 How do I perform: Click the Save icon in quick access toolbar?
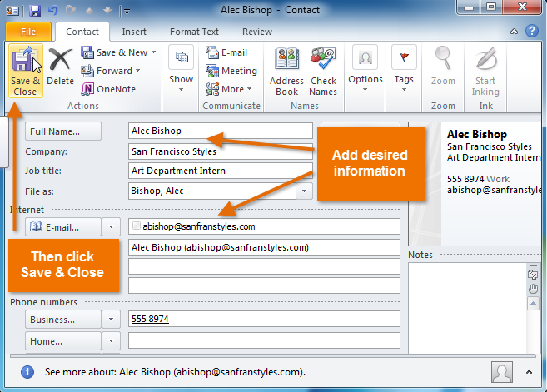click(35, 10)
